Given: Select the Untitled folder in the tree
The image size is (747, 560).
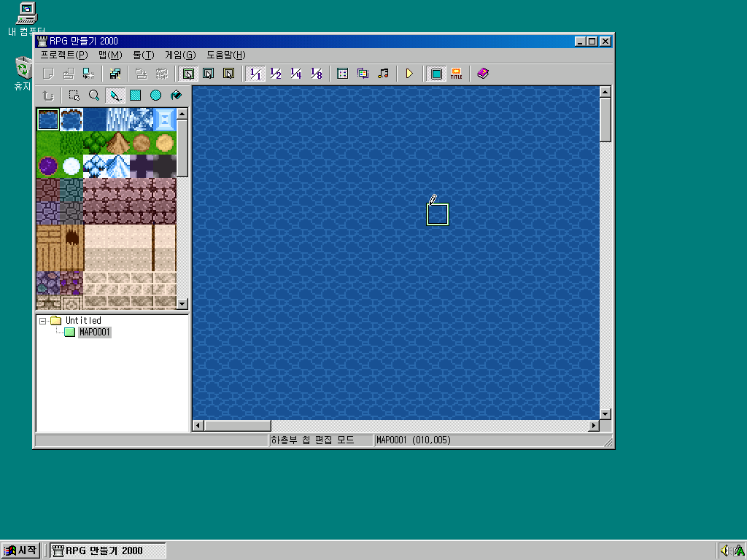Looking at the screenshot, I should [83, 321].
